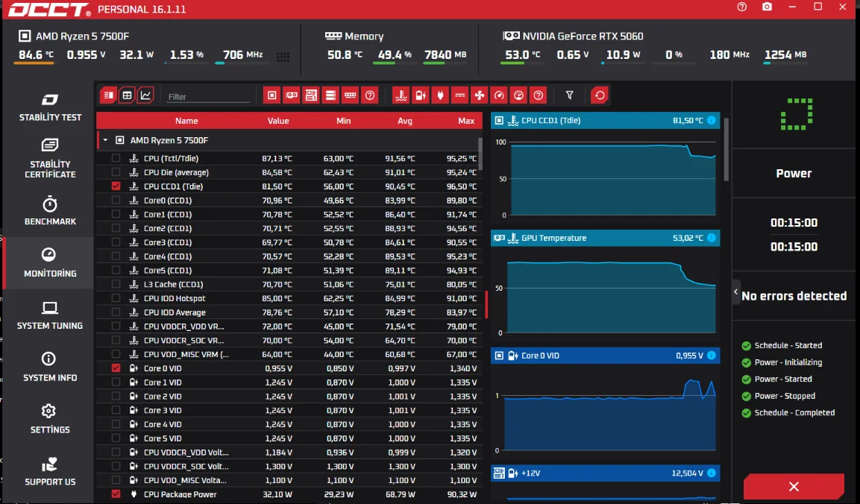Sort the table by the Avg column

(405, 121)
